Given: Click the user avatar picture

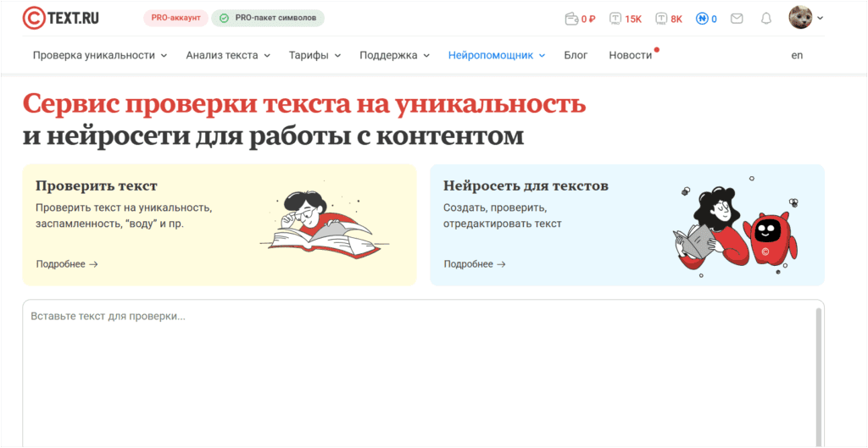Looking at the screenshot, I should [800, 18].
